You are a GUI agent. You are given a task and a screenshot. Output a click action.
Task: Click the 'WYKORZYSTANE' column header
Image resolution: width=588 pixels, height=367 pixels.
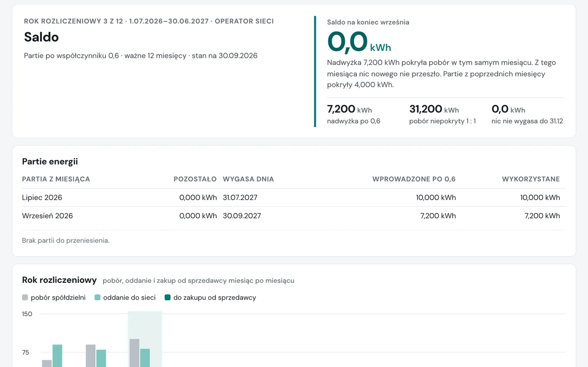point(531,179)
